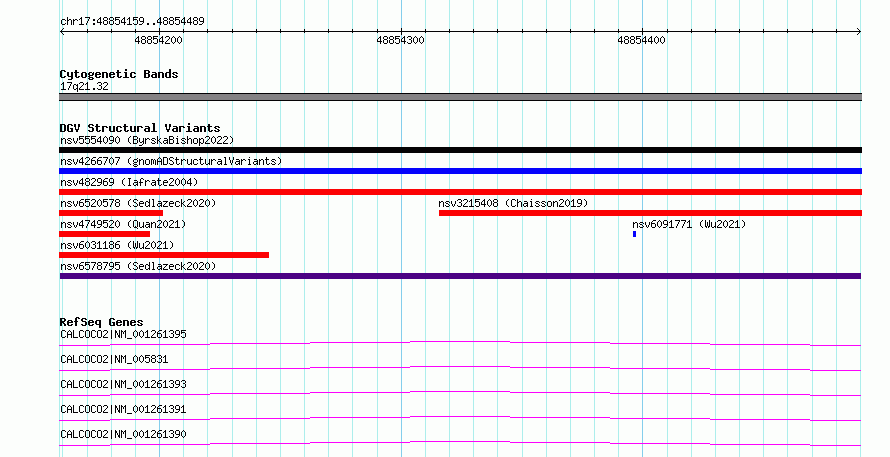Click the 48854300 ruler position label

point(400,40)
